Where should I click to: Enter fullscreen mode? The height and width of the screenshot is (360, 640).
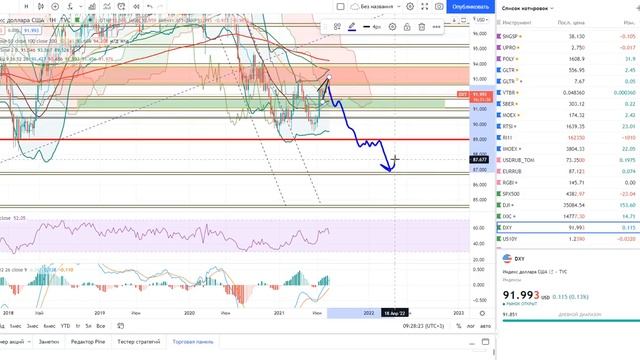click(x=425, y=7)
